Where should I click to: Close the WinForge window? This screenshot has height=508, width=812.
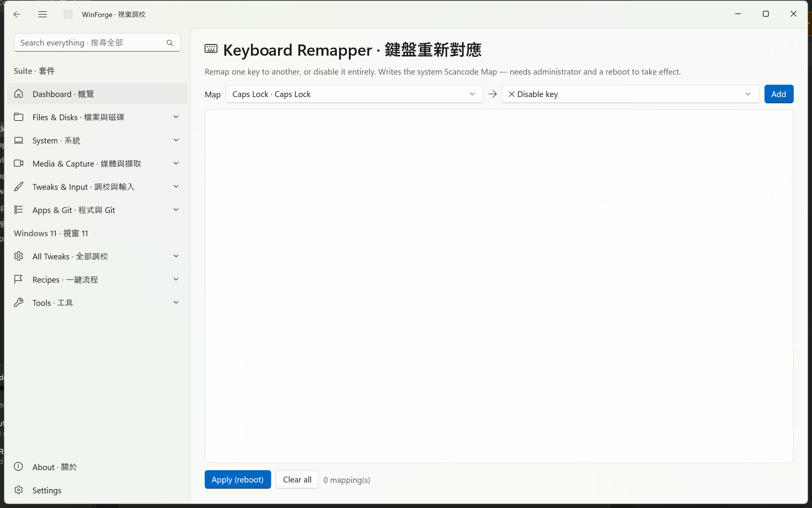click(x=793, y=14)
